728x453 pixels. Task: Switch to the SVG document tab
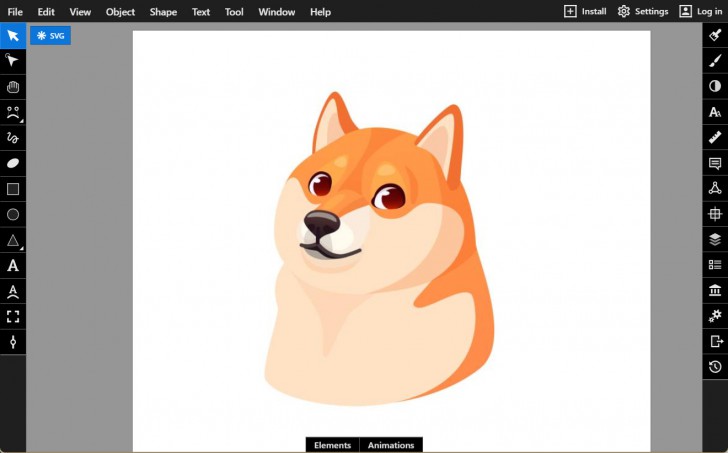point(51,36)
